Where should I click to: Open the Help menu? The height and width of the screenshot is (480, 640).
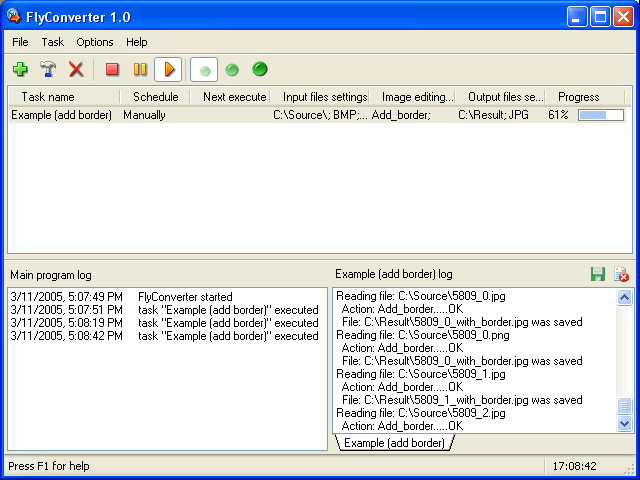(x=137, y=42)
